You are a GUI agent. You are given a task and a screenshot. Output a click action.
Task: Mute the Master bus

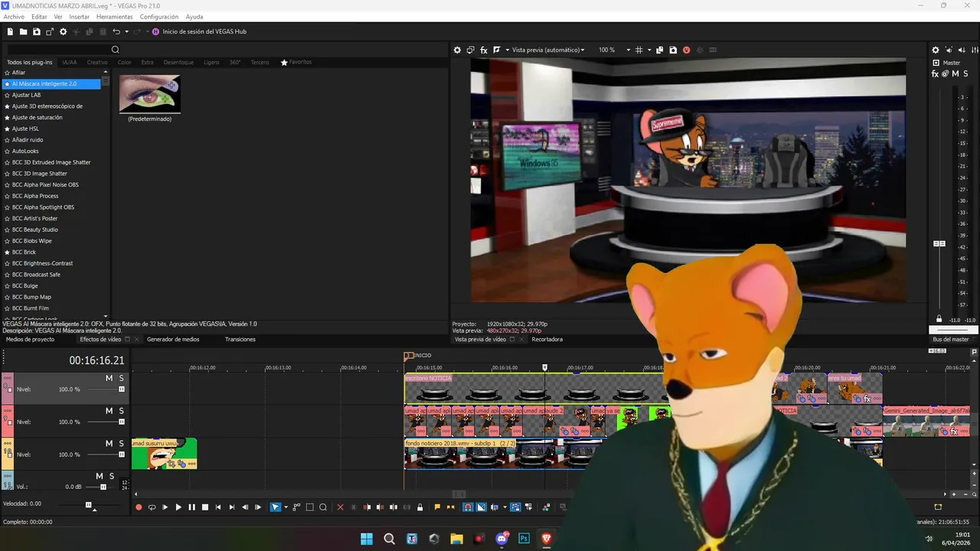(x=955, y=74)
